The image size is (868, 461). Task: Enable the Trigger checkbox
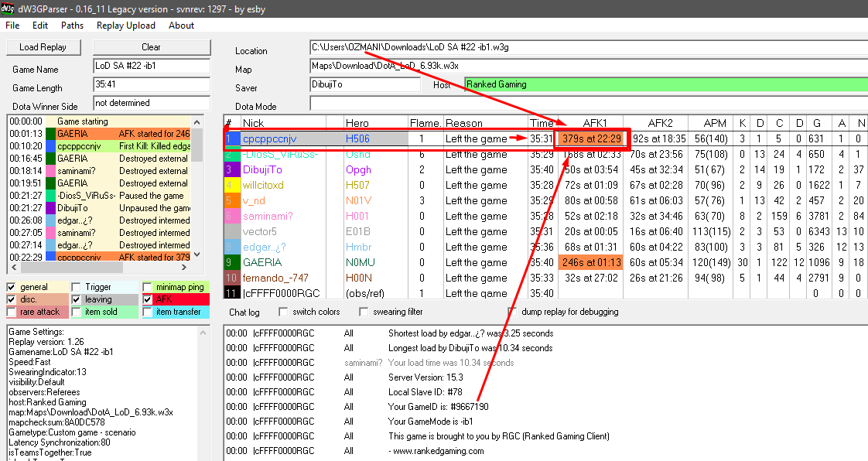77,287
